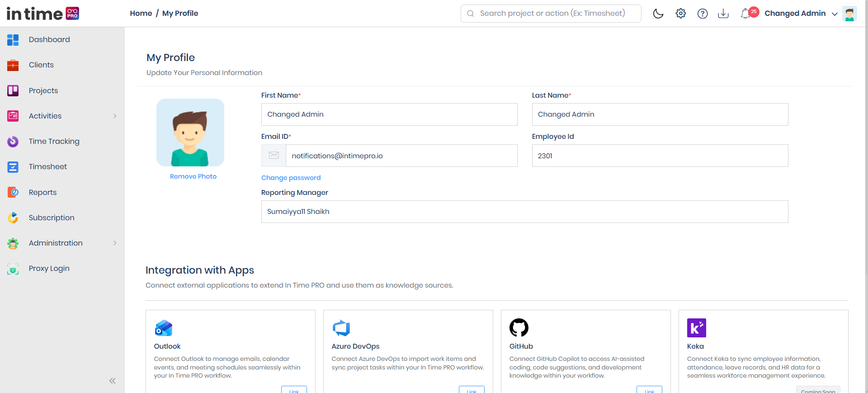
Task: Click the Time Tracking clock icon
Action: 13,142
